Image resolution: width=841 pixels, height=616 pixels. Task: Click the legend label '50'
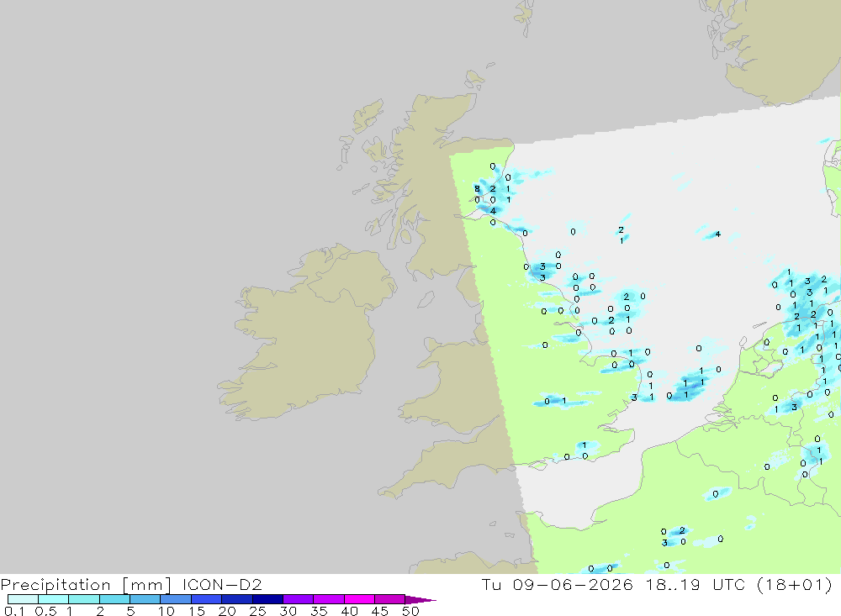point(410,611)
